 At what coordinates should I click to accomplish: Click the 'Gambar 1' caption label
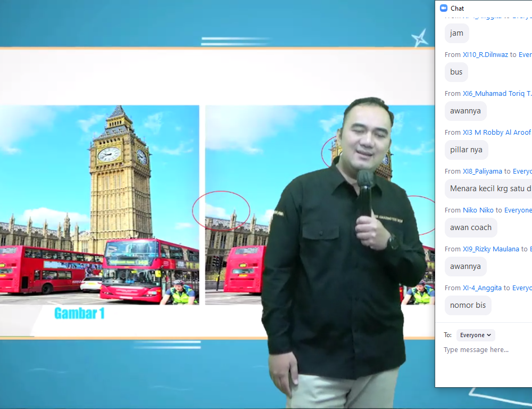79,314
